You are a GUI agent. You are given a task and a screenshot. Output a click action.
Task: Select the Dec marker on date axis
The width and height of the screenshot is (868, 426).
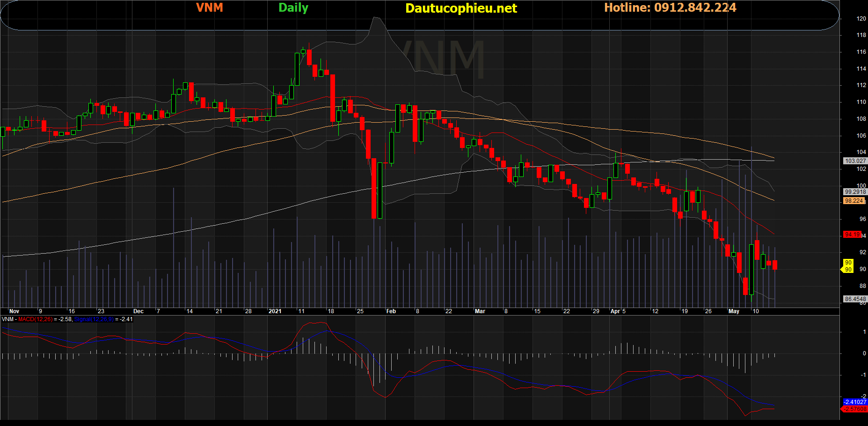tap(139, 311)
